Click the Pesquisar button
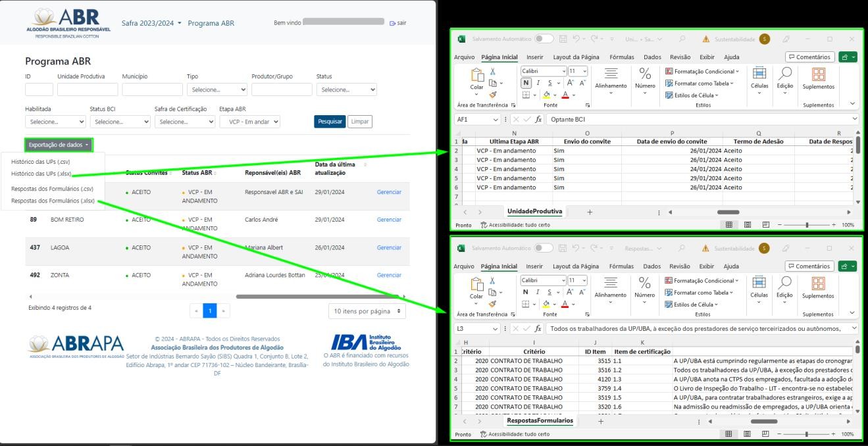 pyautogui.click(x=330, y=122)
